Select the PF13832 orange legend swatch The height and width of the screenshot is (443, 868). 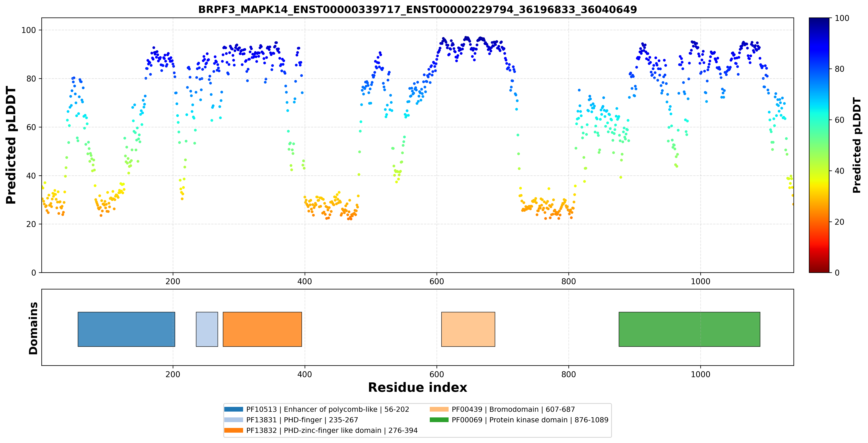point(234,430)
